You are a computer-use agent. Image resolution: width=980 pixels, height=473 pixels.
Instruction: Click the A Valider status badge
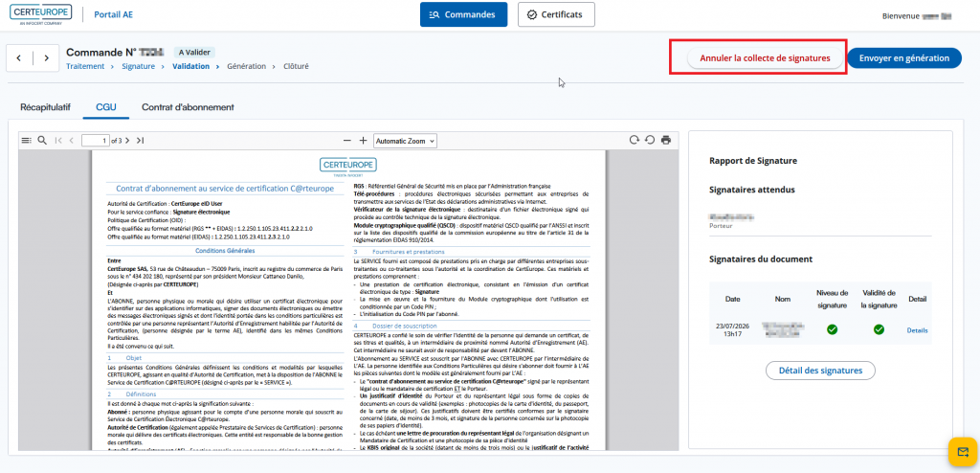(x=195, y=53)
